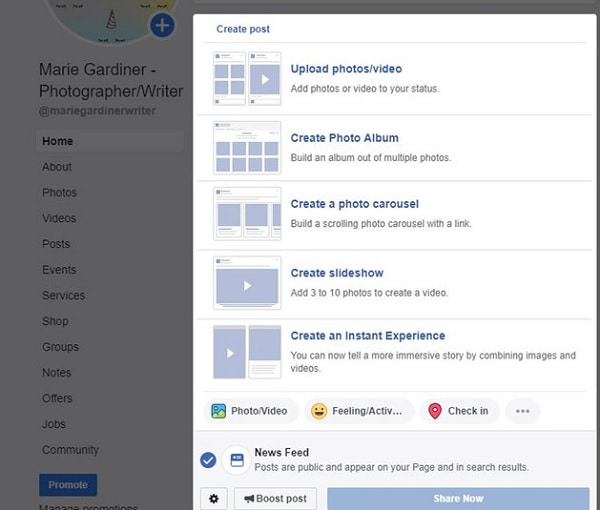Open the Services section
This screenshot has height=510, width=600.
coord(64,295)
